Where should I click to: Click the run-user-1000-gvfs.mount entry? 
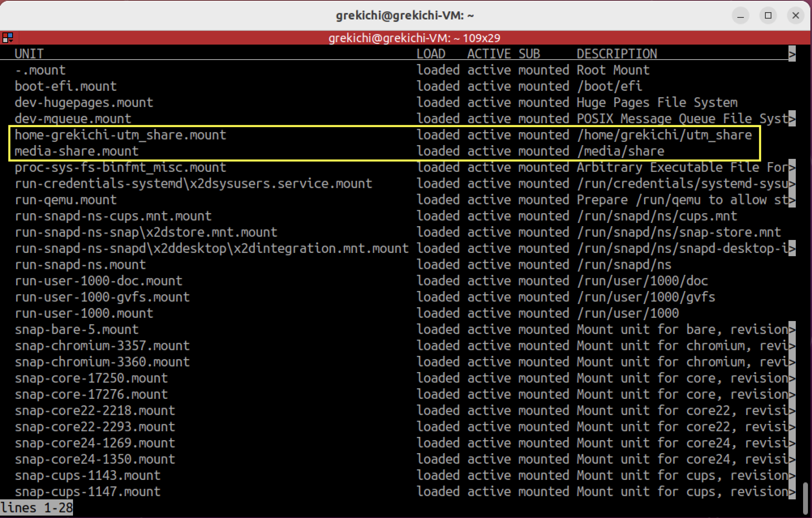(102, 297)
